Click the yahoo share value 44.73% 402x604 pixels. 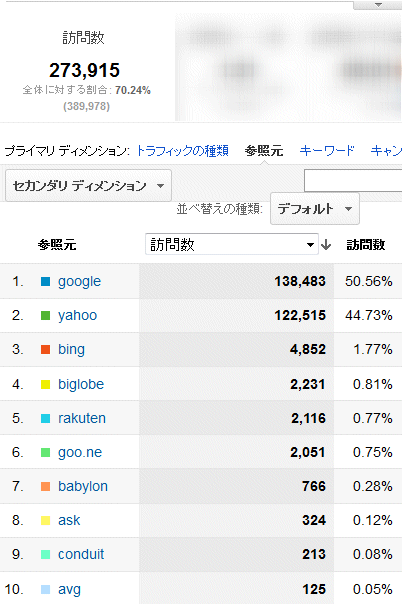[x=368, y=315]
